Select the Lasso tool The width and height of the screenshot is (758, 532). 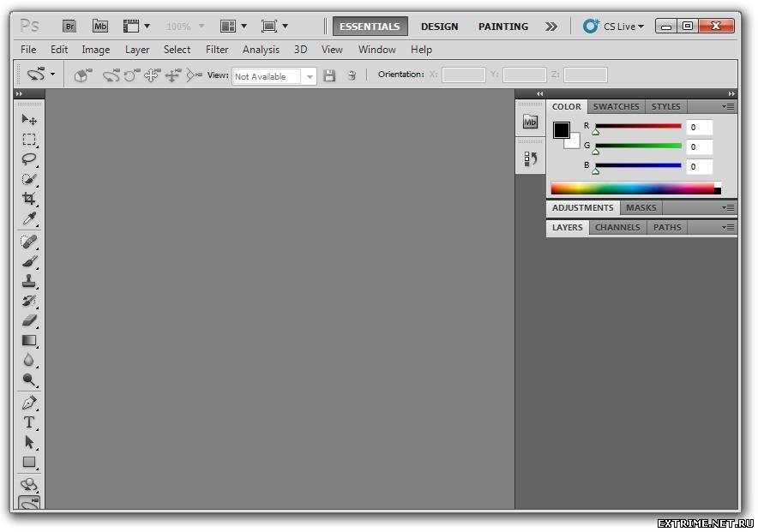29,159
